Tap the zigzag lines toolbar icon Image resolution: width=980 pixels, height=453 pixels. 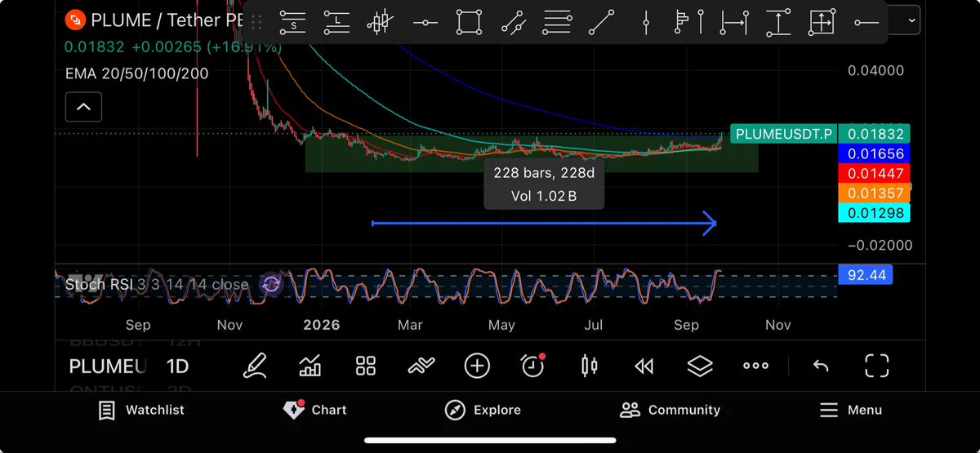(421, 366)
